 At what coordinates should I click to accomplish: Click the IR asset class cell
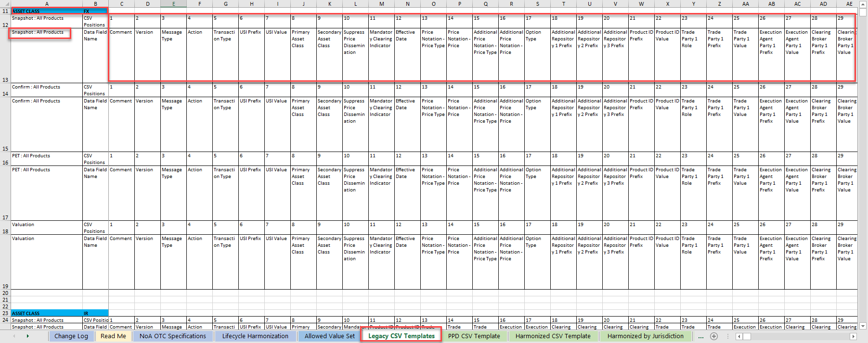[x=95, y=313]
